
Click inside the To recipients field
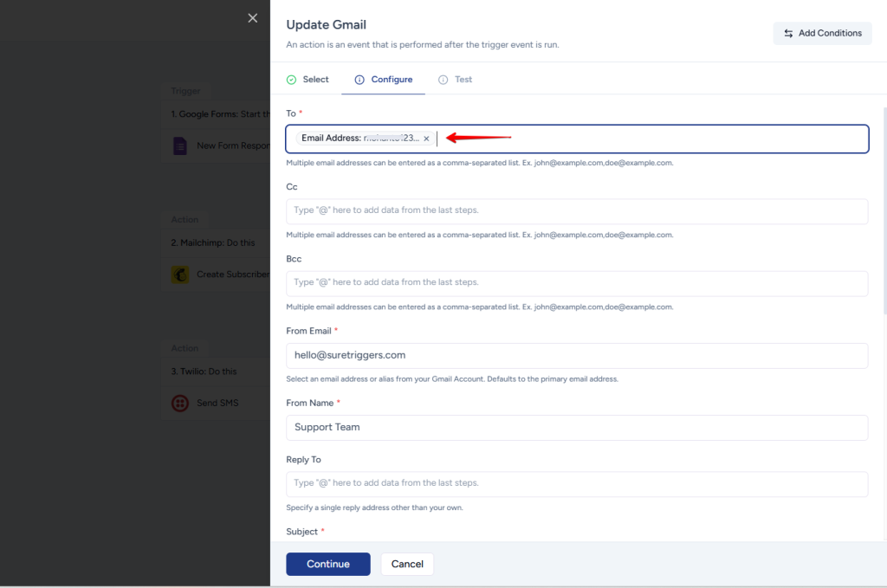point(650,139)
